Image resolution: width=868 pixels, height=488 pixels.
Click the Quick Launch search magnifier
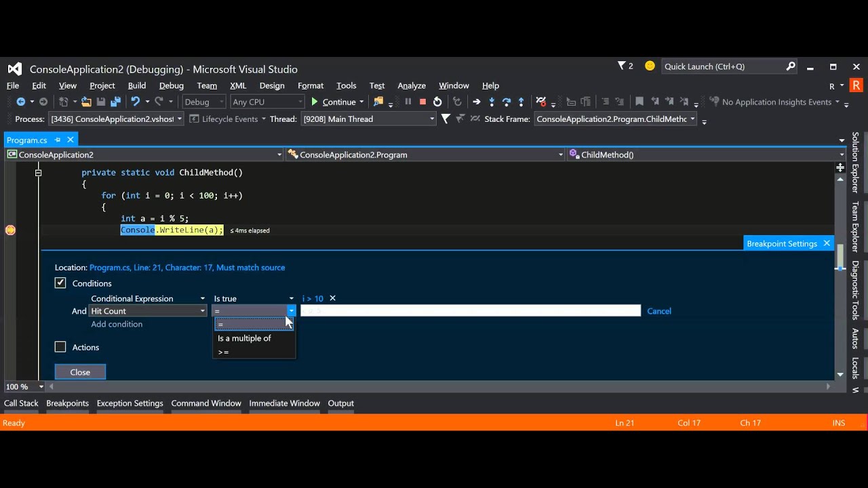tap(791, 66)
